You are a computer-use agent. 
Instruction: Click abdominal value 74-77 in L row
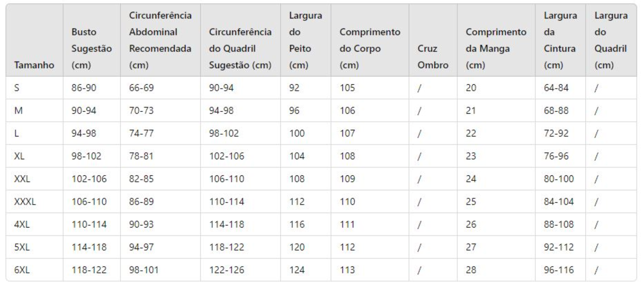[x=141, y=133]
